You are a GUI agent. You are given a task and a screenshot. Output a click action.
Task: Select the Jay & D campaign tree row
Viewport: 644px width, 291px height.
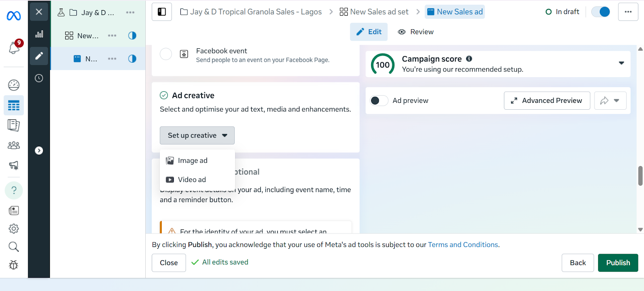(98, 12)
